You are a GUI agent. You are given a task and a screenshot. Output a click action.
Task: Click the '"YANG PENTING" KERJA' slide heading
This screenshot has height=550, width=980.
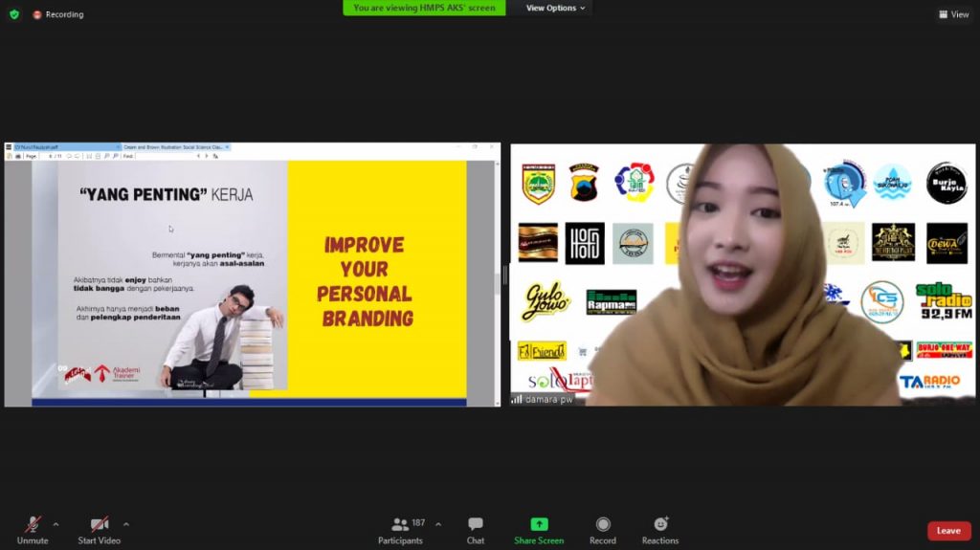pos(167,195)
